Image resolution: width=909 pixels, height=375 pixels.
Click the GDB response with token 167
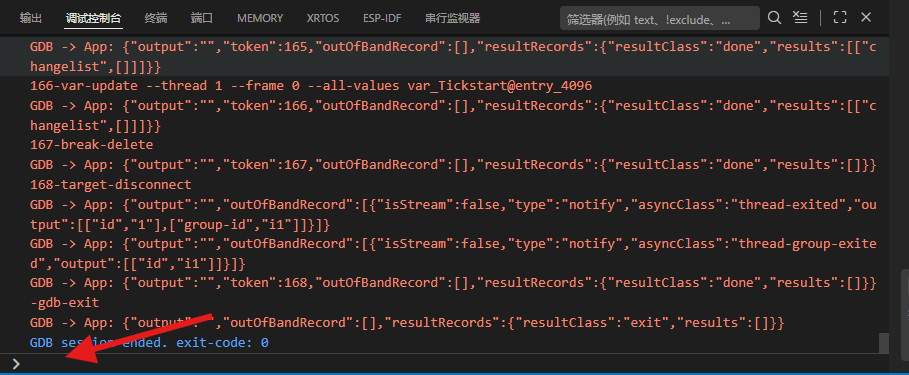[453, 165]
